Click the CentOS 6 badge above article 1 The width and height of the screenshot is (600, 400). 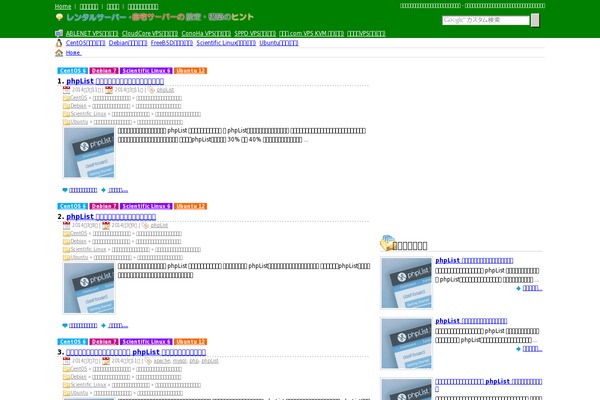[73, 71]
